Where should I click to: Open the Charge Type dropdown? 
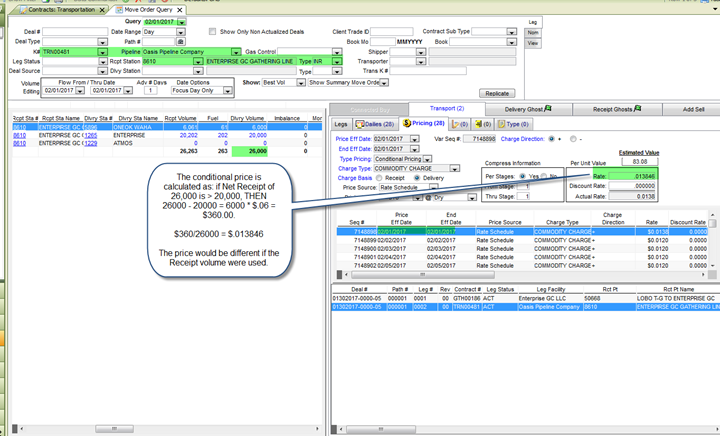(x=456, y=168)
